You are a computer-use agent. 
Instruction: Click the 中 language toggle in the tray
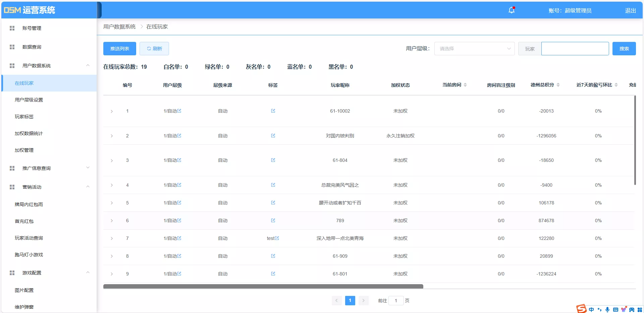pos(591,309)
